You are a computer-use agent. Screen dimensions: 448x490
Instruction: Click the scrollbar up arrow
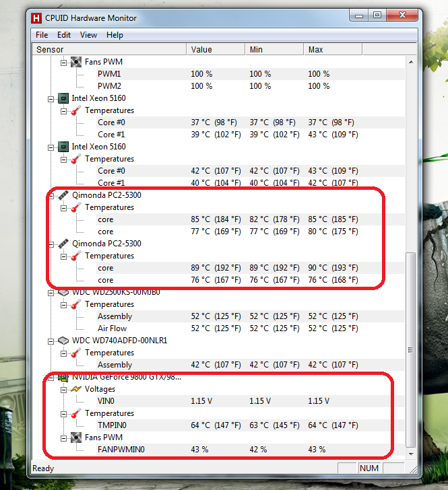coord(411,62)
